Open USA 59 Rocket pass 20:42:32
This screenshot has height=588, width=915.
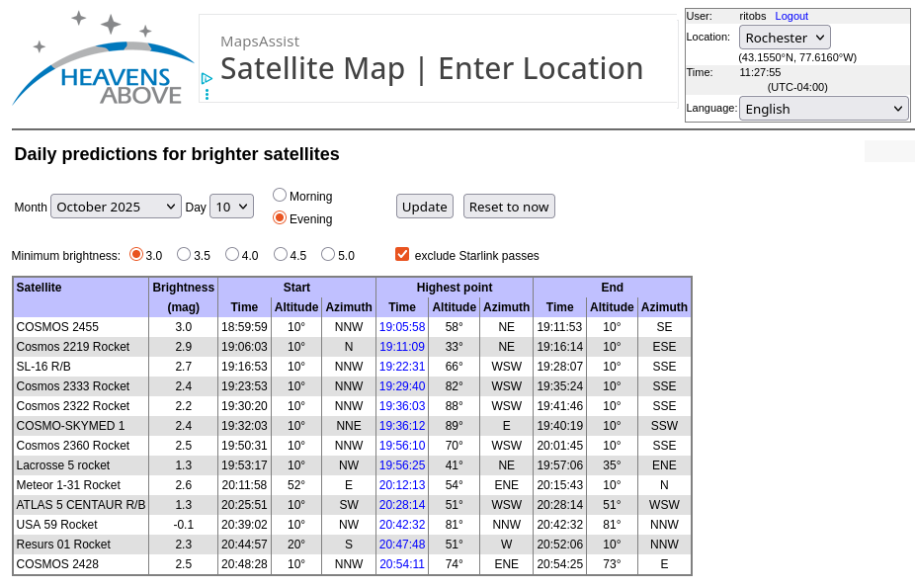[402, 525]
